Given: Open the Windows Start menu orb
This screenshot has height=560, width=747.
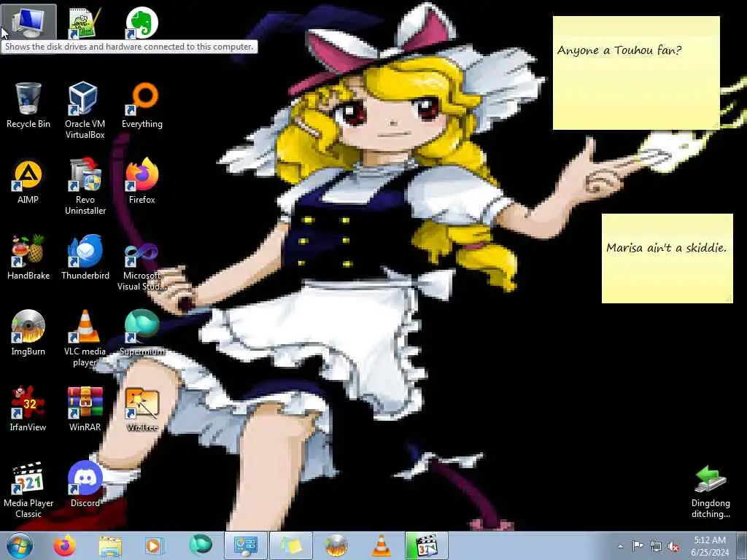Looking at the screenshot, I should (20, 545).
